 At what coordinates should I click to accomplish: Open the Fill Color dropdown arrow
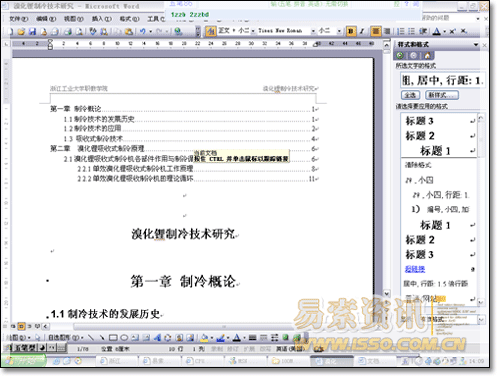point(212,338)
